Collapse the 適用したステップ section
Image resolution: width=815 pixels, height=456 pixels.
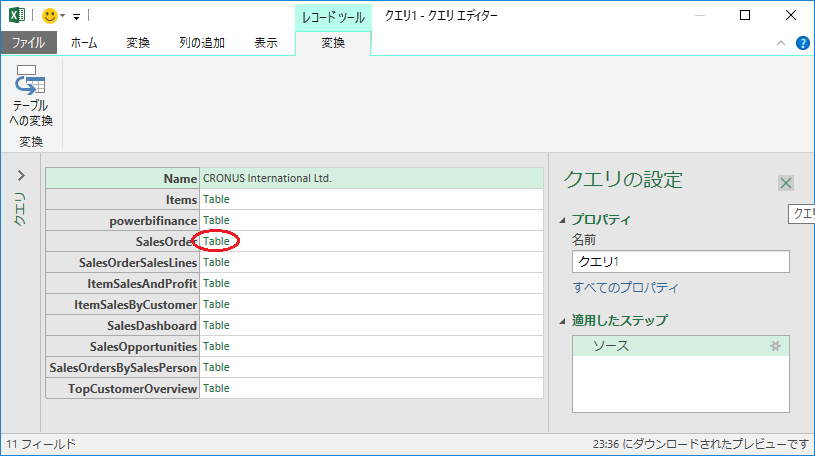pyautogui.click(x=563, y=321)
